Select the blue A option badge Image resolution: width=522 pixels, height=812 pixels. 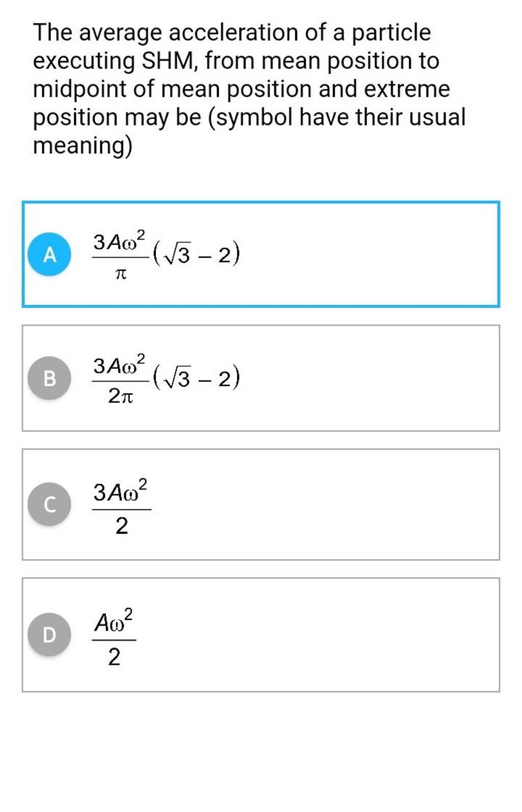click(x=49, y=254)
